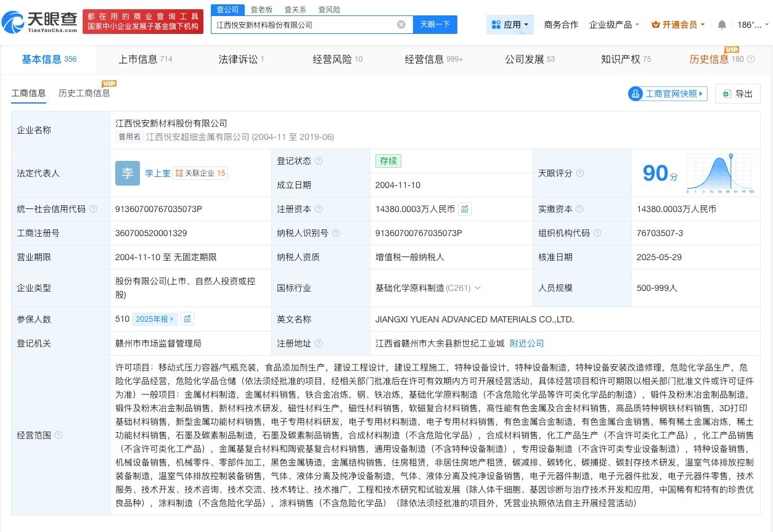The height and width of the screenshot is (532, 773).
Task: Open the 法律诉讼 tab
Action: point(241,59)
